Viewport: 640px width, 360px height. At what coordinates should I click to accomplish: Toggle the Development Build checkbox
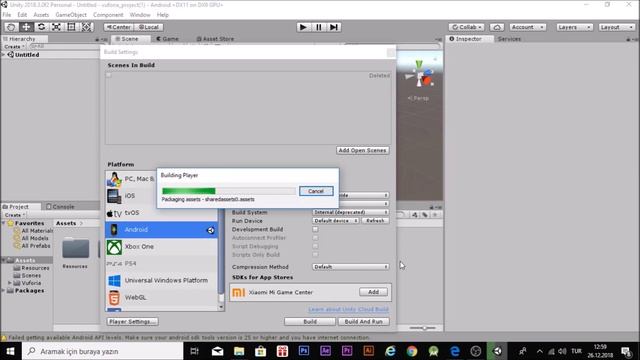click(315, 229)
